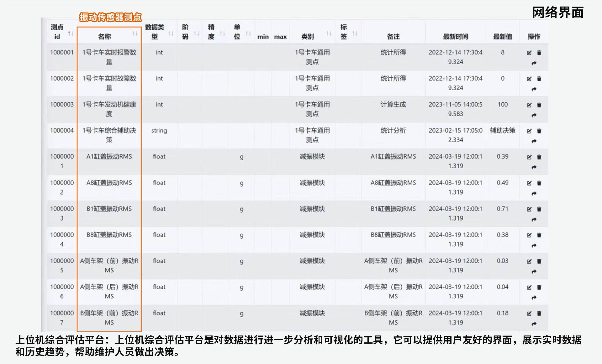Image resolution: width=602 pixels, height=364 pixels.
Task: Edit the A1缸盖振动RMS row
Action: [x=529, y=157]
